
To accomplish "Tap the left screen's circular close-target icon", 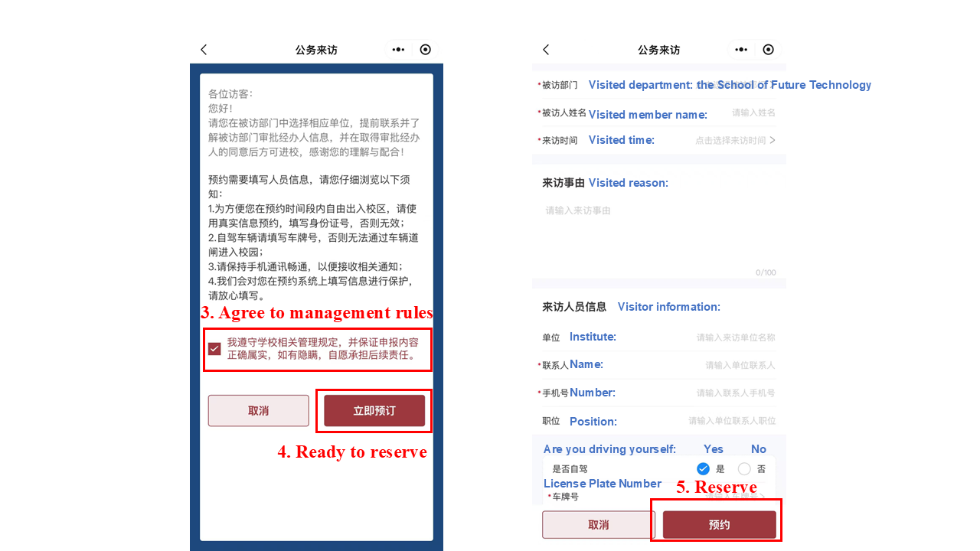I will click(426, 50).
